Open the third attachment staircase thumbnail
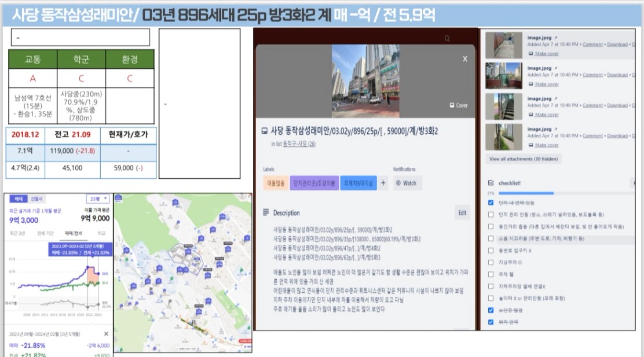 tap(503, 106)
